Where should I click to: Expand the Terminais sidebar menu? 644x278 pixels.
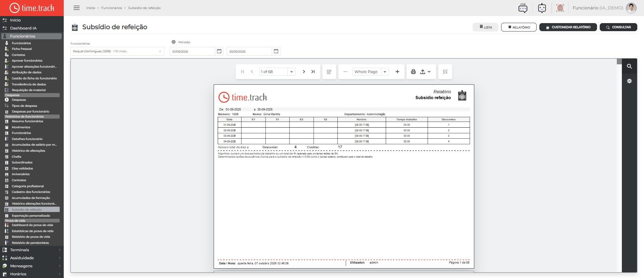pyautogui.click(x=32, y=250)
